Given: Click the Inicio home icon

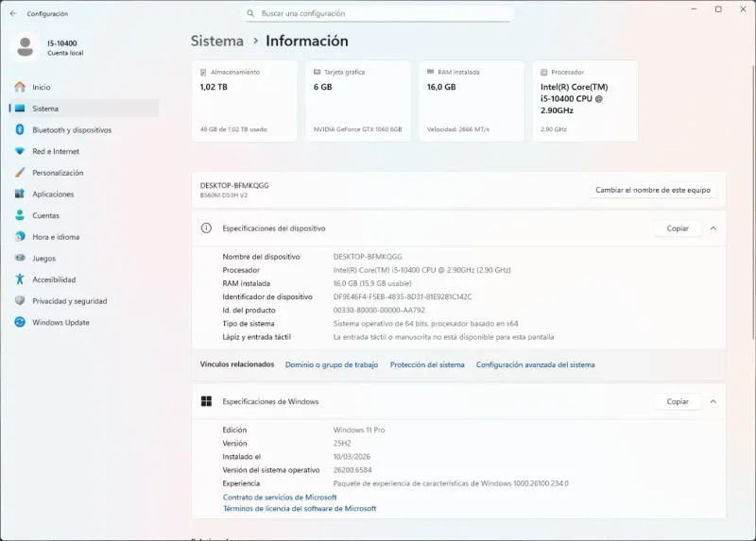Looking at the screenshot, I should [x=20, y=87].
